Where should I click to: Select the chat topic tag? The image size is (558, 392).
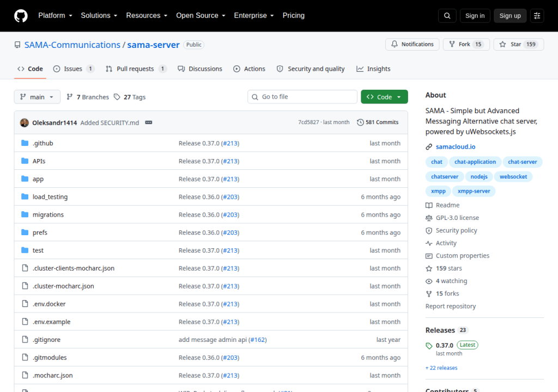(436, 162)
